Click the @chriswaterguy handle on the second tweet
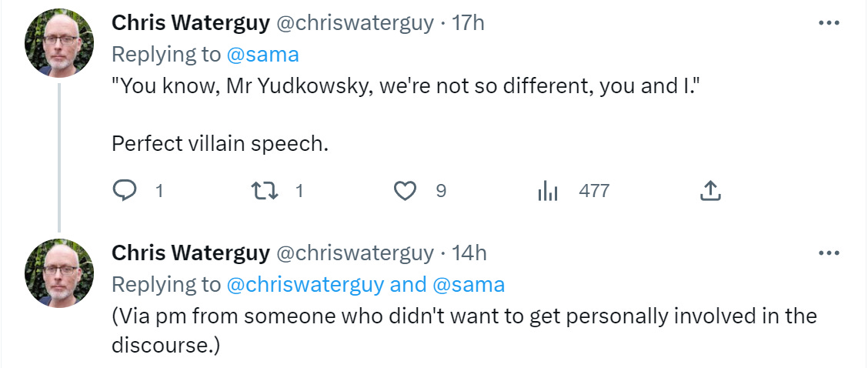 pyautogui.click(x=355, y=253)
